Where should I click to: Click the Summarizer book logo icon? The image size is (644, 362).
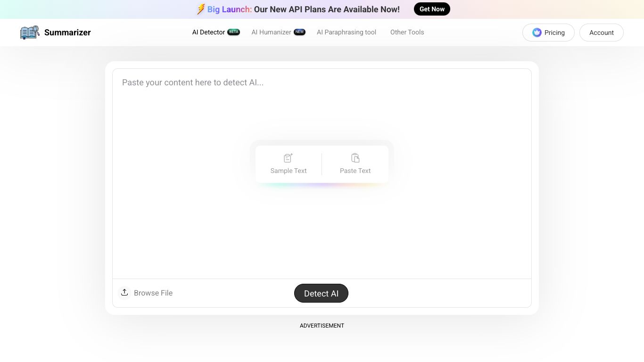pos(29,33)
